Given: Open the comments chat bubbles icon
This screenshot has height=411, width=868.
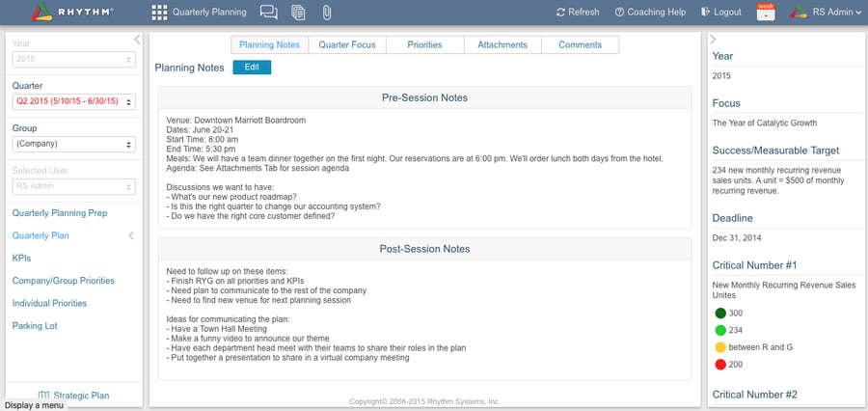Looking at the screenshot, I should (269, 13).
